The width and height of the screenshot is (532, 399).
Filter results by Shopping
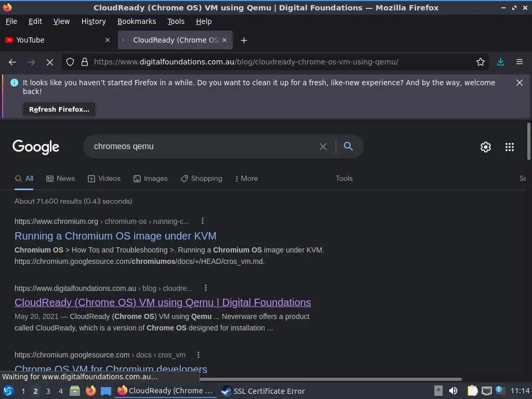tap(202, 179)
